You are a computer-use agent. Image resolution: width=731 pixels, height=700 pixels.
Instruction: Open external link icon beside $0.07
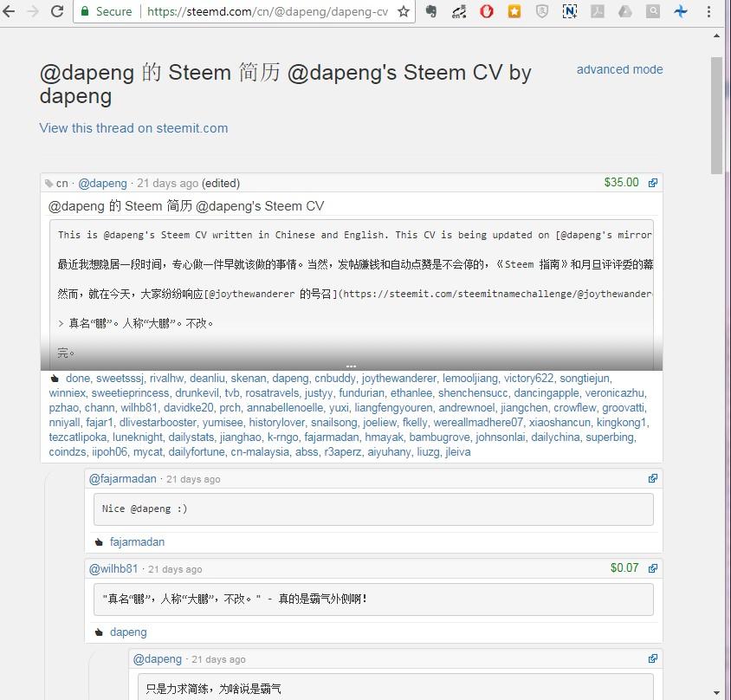653,568
